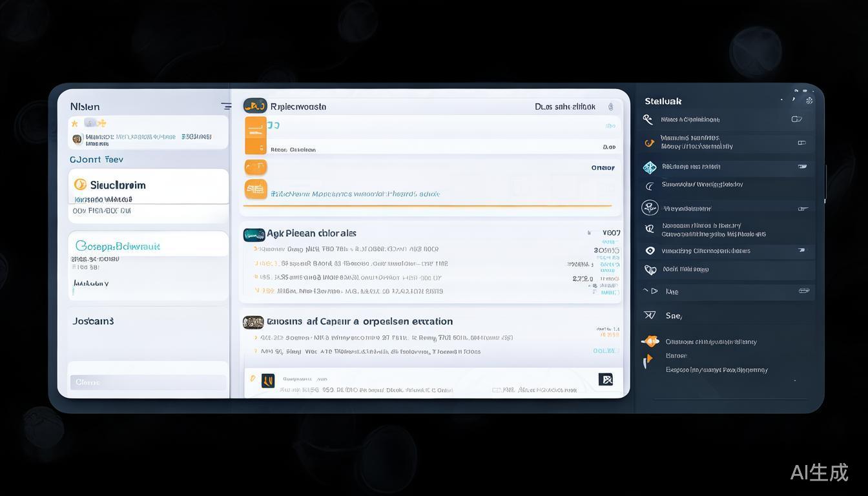Click the Clorre button at left panel bottom

[x=148, y=382]
